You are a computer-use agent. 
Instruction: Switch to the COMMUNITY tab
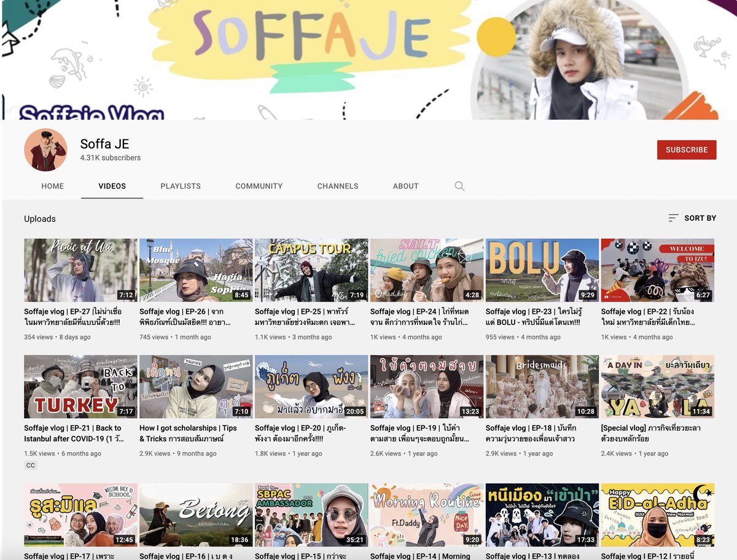(x=259, y=186)
